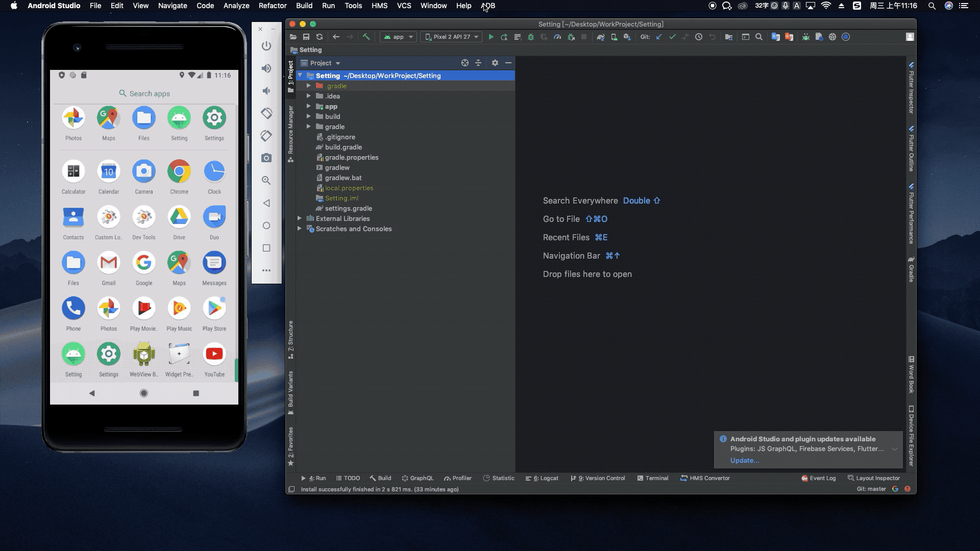
Task: Collapse all in Project panel
Action: (478, 63)
